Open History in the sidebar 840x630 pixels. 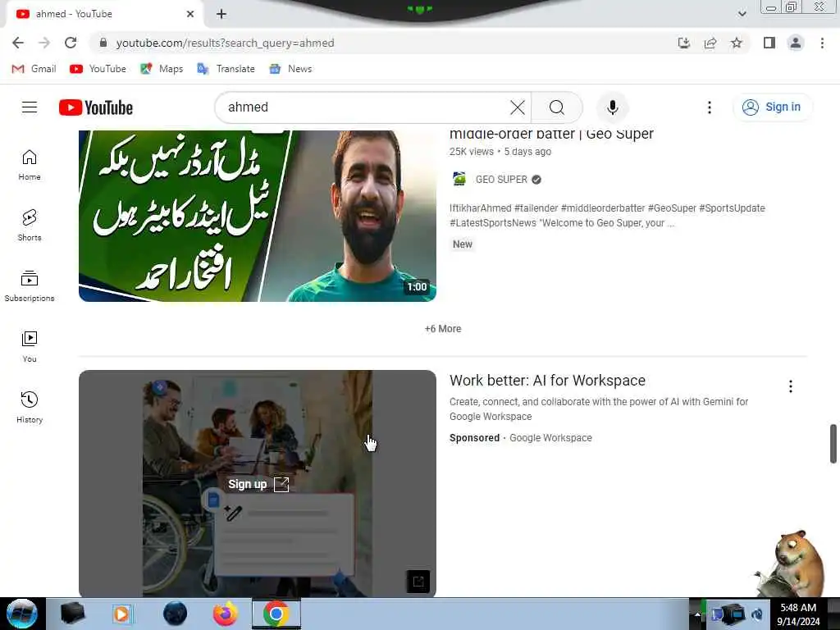(30, 407)
